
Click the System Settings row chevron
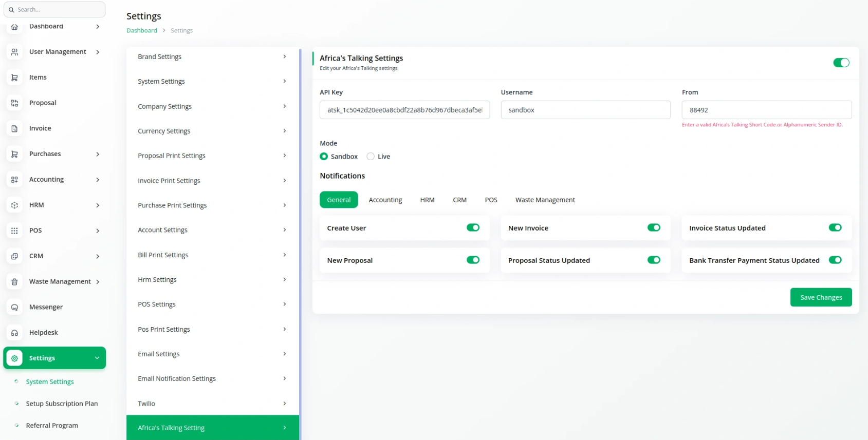(x=284, y=81)
